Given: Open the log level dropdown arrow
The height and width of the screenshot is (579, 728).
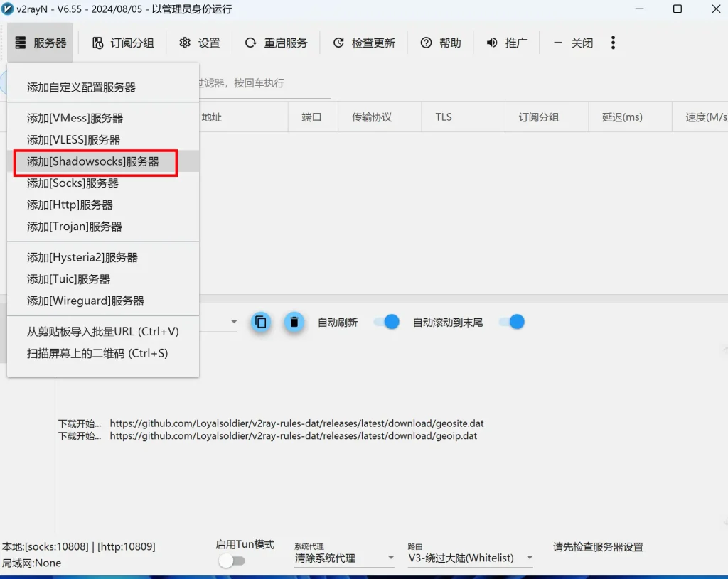Looking at the screenshot, I should click(234, 322).
